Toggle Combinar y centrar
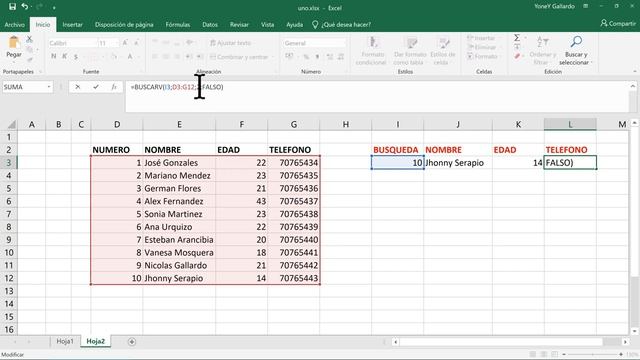Screen dimensions: 640x360 point(239,57)
